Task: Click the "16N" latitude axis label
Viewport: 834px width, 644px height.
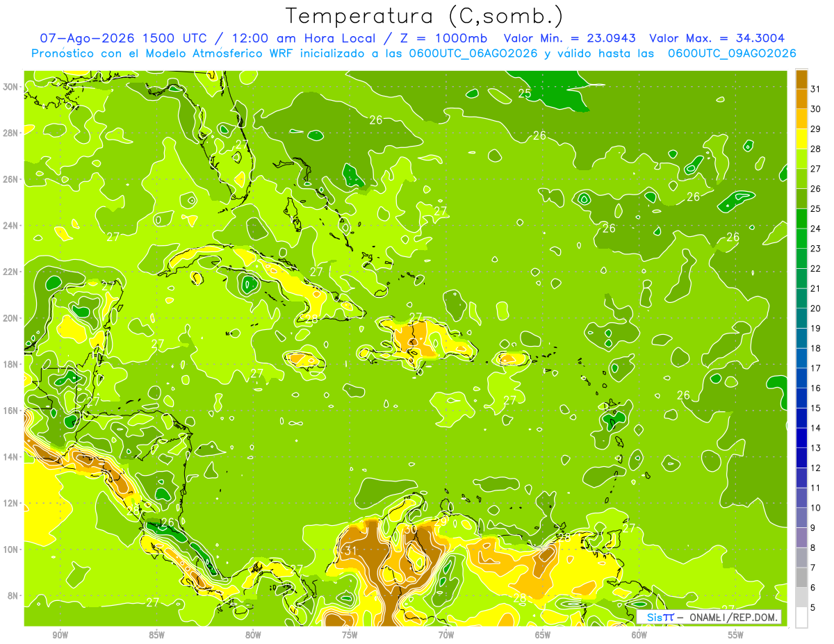Action: pyautogui.click(x=12, y=411)
